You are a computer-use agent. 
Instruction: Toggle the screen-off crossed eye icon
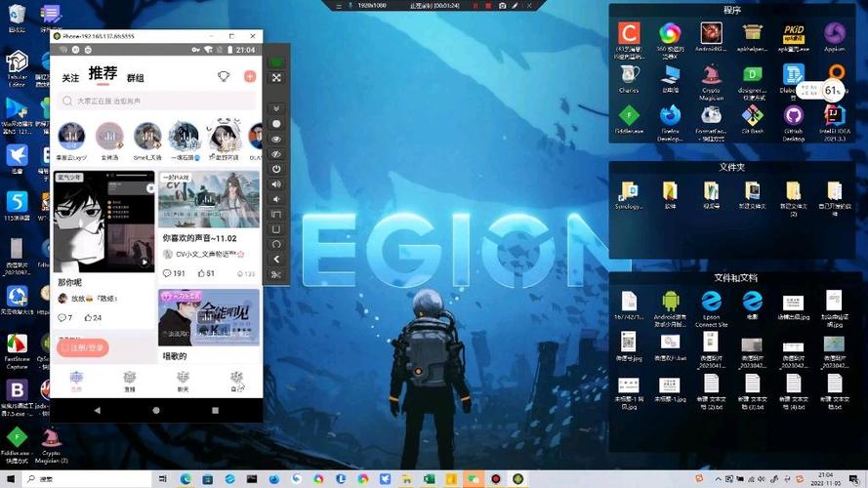point(276,154)
